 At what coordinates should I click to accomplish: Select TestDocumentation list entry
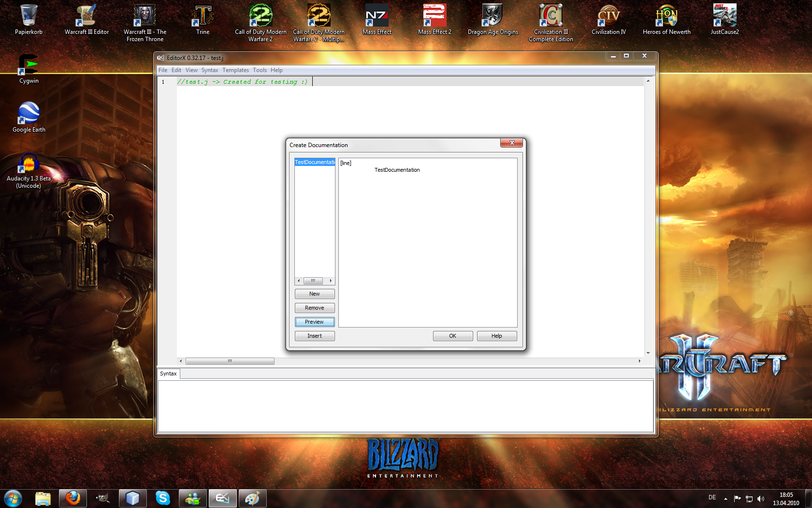[315, 162]
